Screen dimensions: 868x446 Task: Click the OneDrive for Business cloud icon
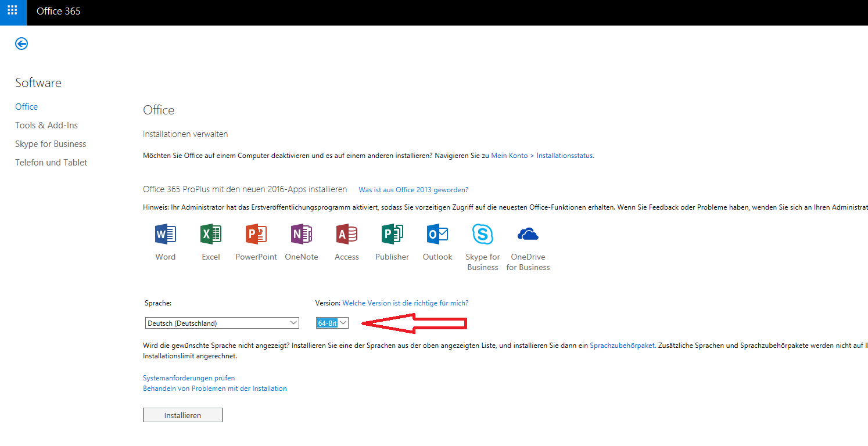(x=528, y=235)
